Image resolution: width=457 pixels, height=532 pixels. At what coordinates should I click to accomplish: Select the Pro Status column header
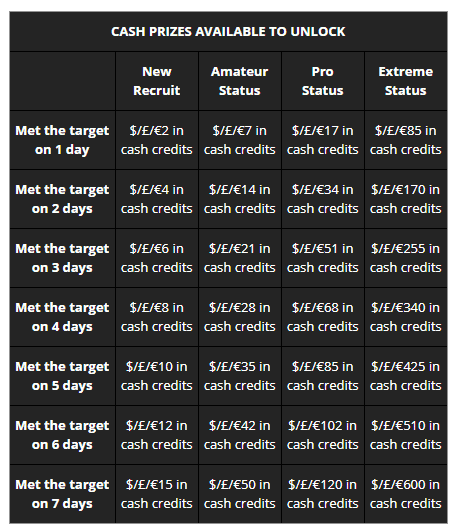click(323, 81)
